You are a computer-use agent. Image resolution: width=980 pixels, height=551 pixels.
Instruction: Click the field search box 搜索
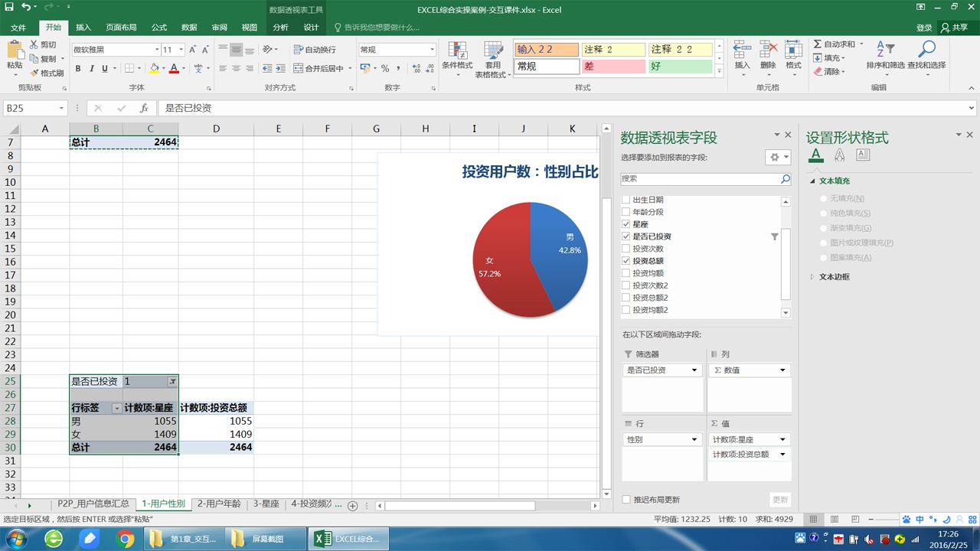tap(705, 179)
